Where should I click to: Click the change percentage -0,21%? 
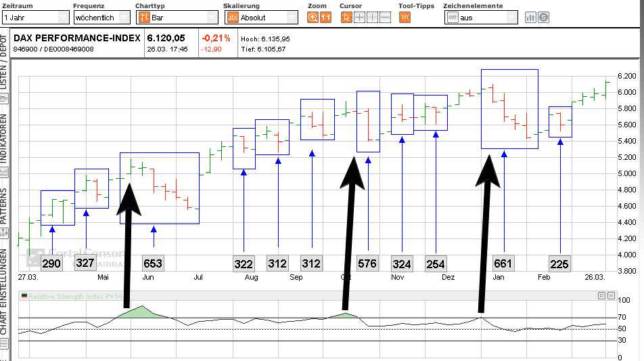(x=216, y=38)
